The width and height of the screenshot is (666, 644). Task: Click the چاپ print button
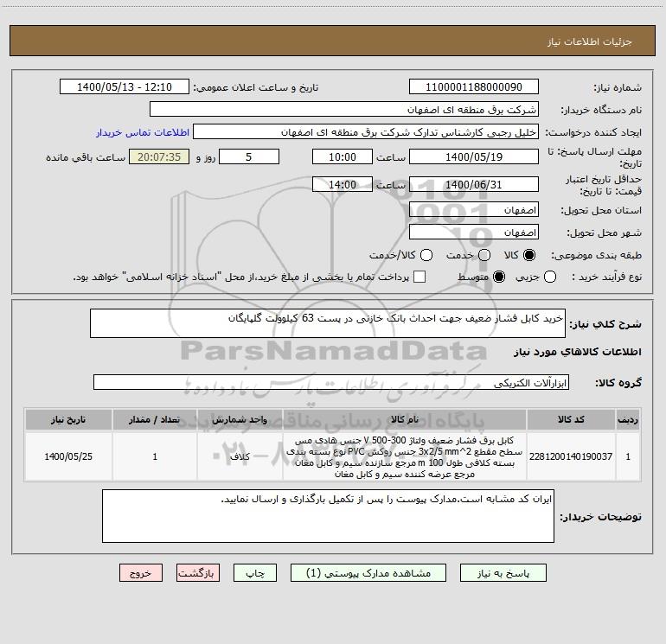[255, 573]
